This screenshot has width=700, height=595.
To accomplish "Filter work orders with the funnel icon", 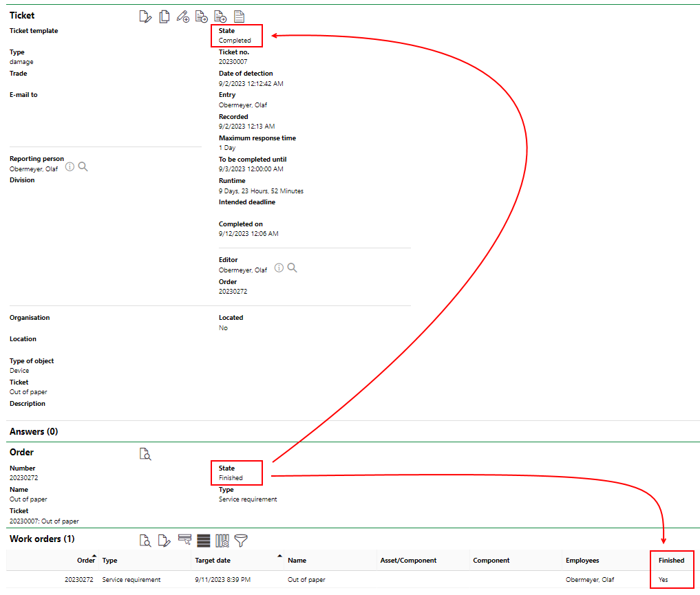I will tap(240, 541).
